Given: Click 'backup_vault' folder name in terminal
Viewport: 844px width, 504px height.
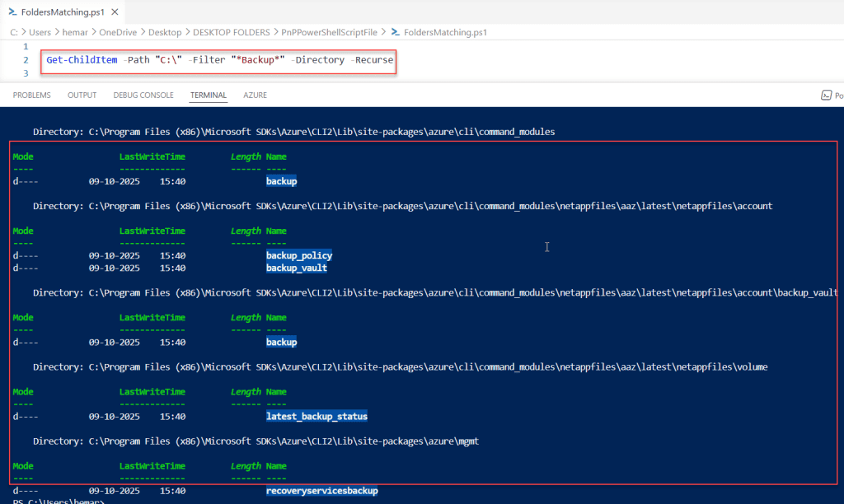Looking at the screenshot, I should click(297, 268).
